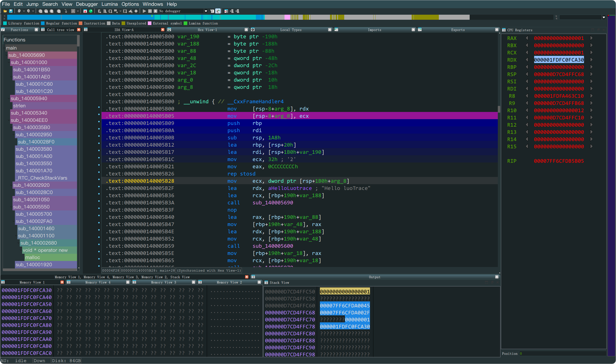This screenshot has width=616, height=364.
Task: Click the arrow right of RDX value
Action: (591, 60)
